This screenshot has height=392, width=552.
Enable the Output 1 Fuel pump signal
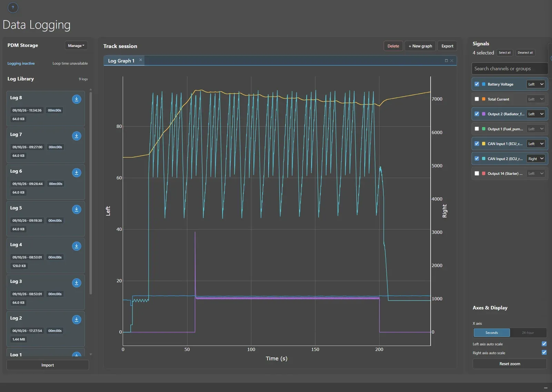coord(477,129)
